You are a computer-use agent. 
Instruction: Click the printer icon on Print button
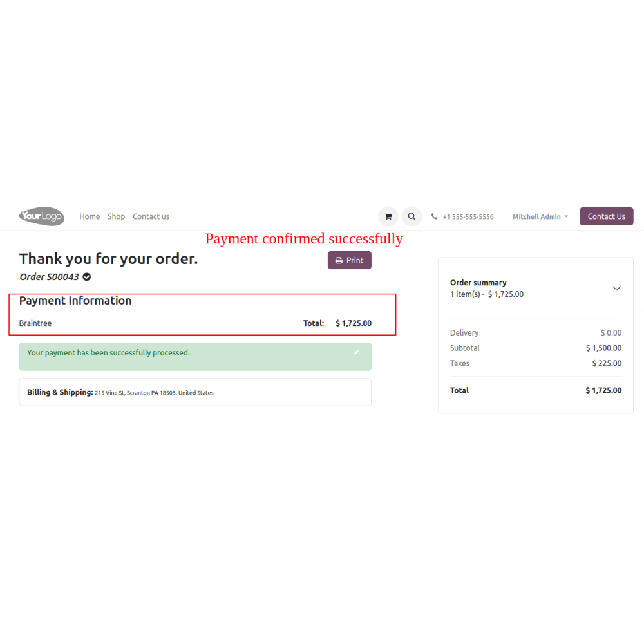(339, 261)
